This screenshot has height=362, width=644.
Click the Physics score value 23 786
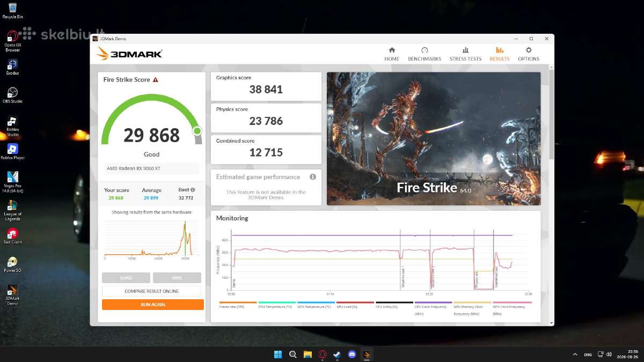tap(266, 121)
